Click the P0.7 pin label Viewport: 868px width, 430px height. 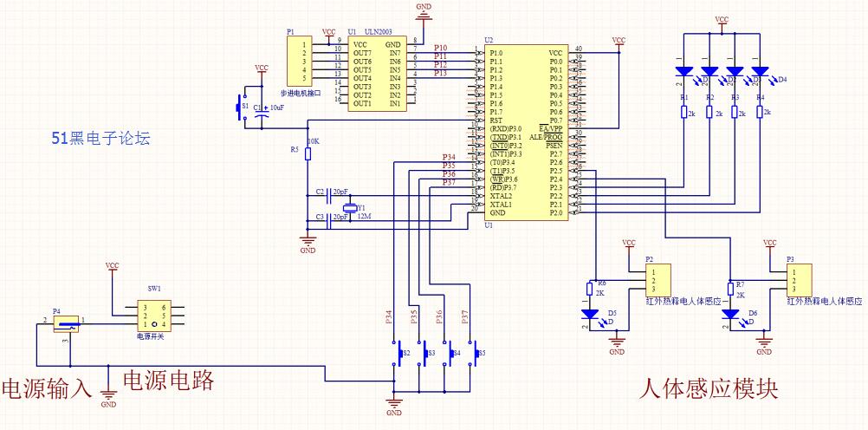coord(555,121)
